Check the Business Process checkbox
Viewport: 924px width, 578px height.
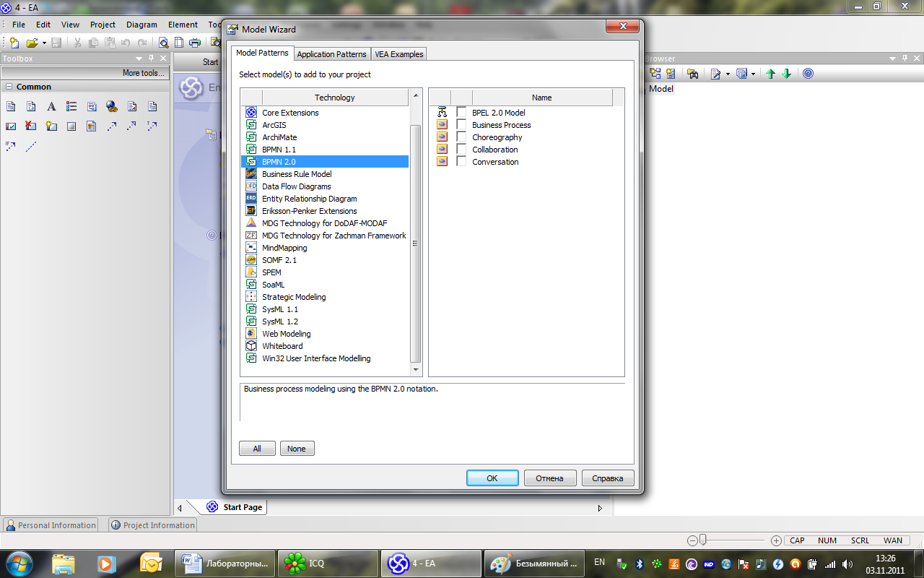pos(462,124)
